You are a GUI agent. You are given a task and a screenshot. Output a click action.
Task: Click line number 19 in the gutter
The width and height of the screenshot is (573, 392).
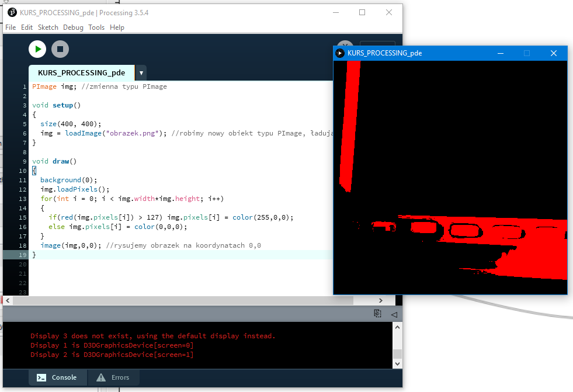[23, 255]
